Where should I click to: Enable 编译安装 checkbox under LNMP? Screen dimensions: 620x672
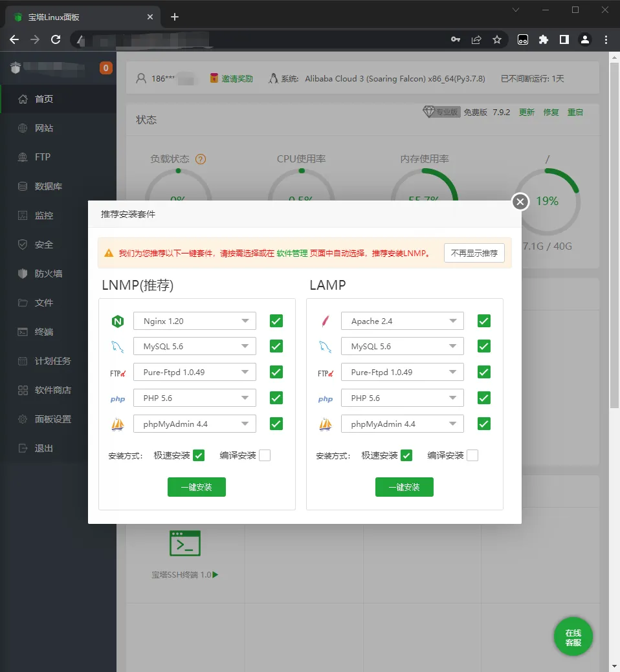tap(265, 455)
